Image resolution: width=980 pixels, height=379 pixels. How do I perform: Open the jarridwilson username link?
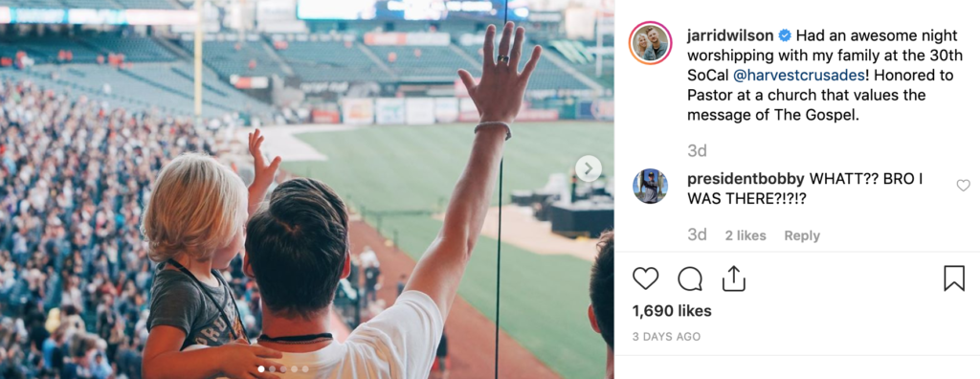pyautogui.click(x=730, y=35)
